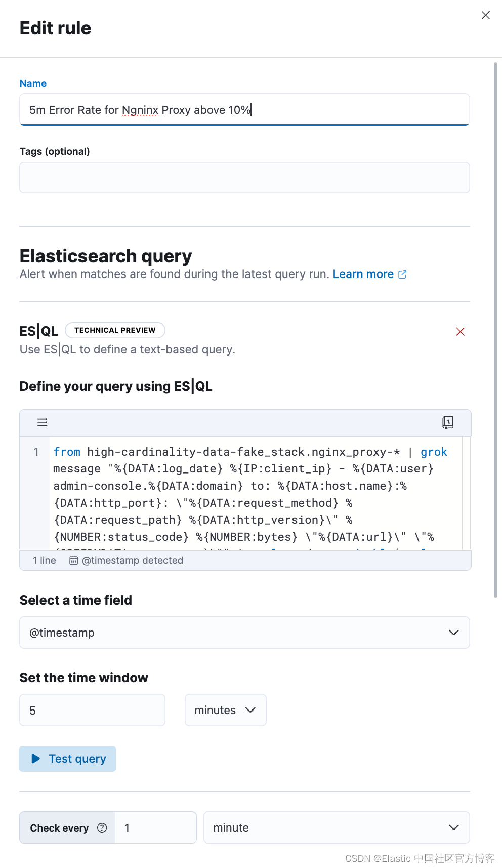The height and width of the screenshot is (868, 502).
Task: Click the Check every help icon
Action: 102,827
